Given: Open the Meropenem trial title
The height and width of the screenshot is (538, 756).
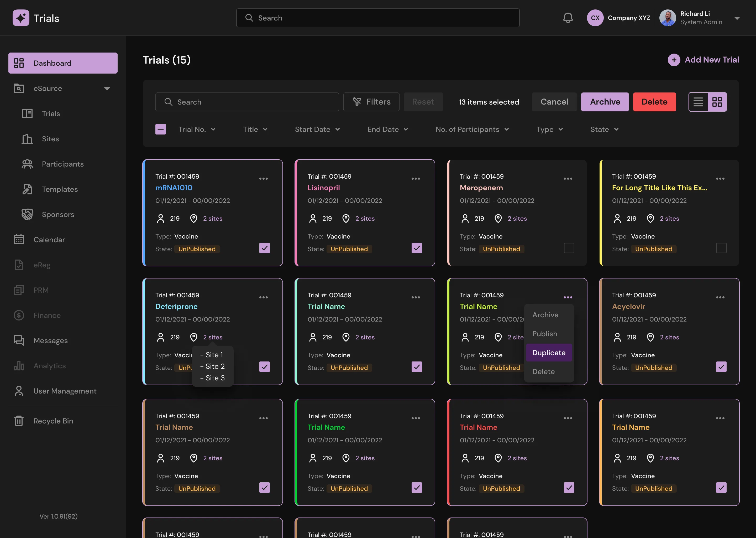Looking at the screenshot, I should [481, 188].
